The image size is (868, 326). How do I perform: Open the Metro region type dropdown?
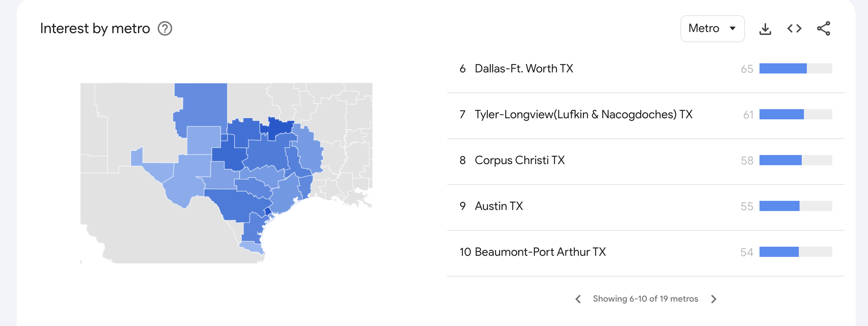point(712,28)
